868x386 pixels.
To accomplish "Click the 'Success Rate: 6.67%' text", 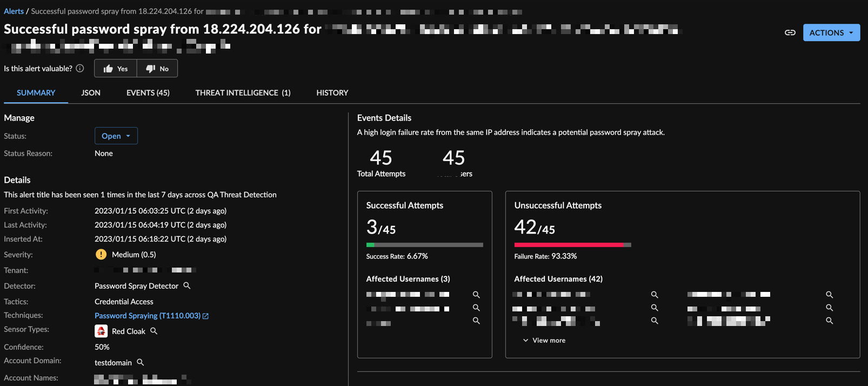I will [x=397, y=256].
